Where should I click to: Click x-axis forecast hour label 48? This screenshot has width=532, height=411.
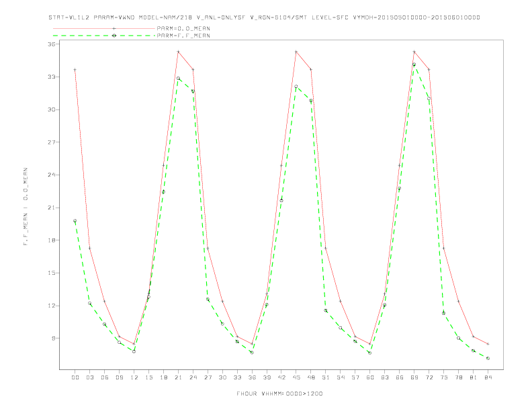click(311, 377)
